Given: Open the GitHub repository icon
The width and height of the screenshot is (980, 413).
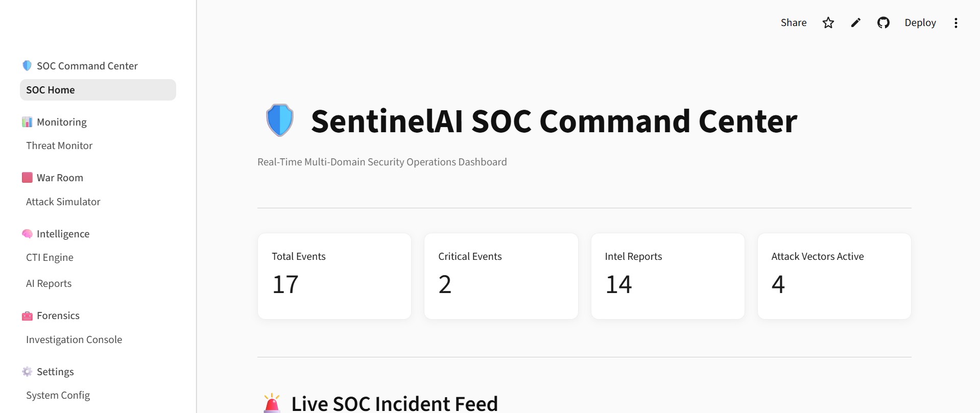Looking at the screenshot, I should pos(883,22).
